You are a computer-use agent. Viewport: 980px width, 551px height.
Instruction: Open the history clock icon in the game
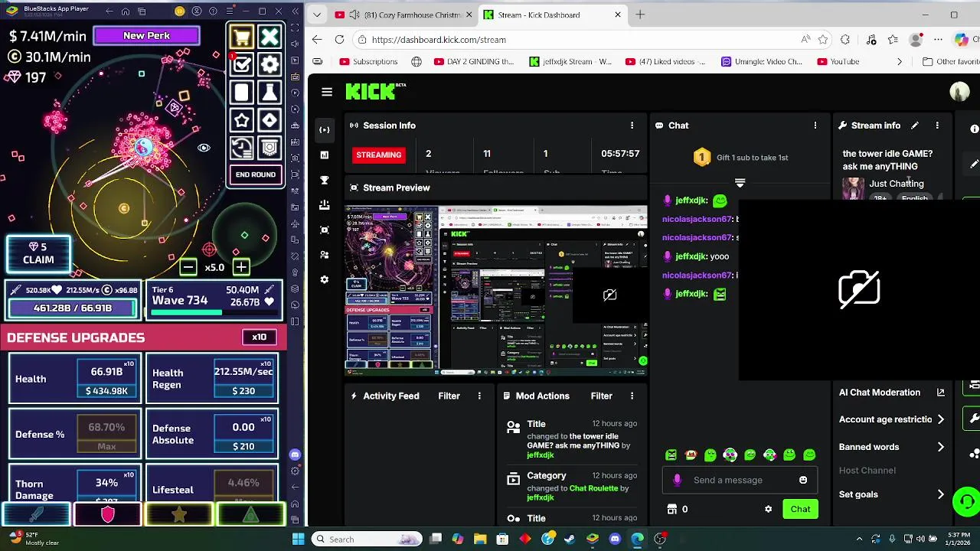(x=242, y=148)
